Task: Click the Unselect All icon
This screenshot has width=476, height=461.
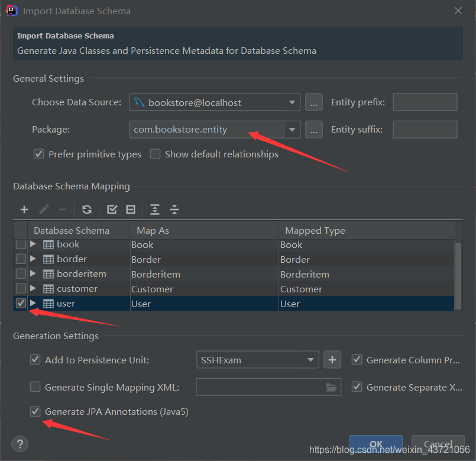Action: pos(131,209)
